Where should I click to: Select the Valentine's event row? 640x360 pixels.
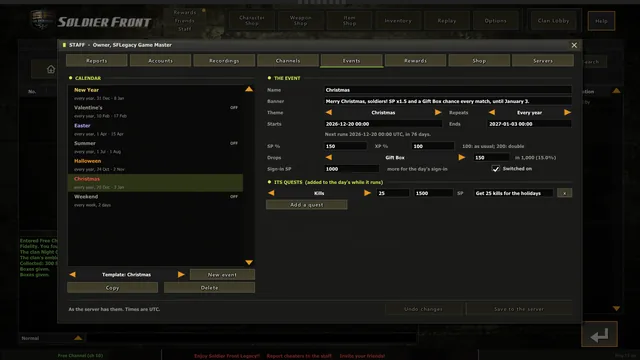pos(155,111)
